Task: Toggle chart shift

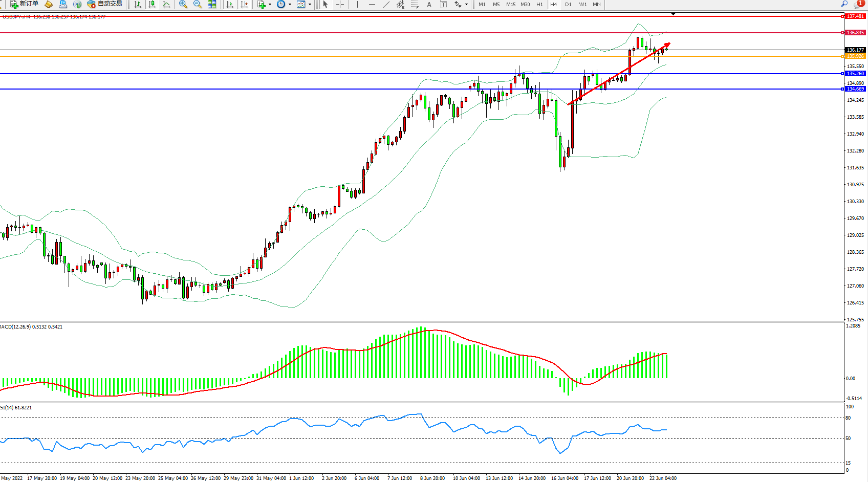Action: [x=244, y=4]
